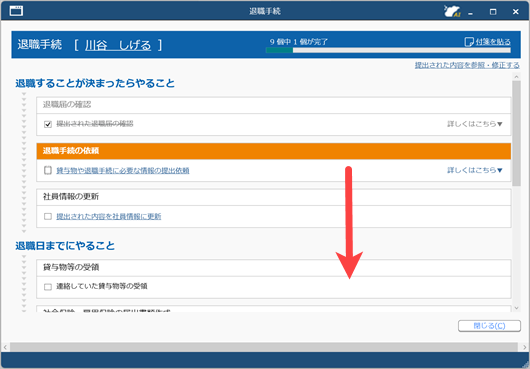Check the 提出された内容を社員情報に更新 checkbox
This screenshot has height=369, width=530.
pyautogui.click(x=48, y=216)
